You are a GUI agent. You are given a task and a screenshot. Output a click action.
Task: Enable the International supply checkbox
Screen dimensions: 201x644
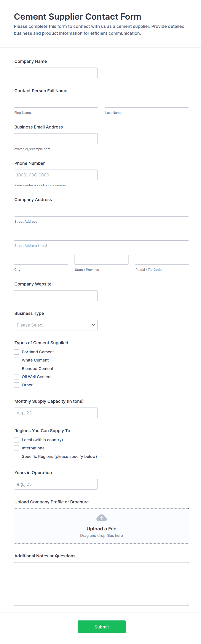(x=16, y=448)
